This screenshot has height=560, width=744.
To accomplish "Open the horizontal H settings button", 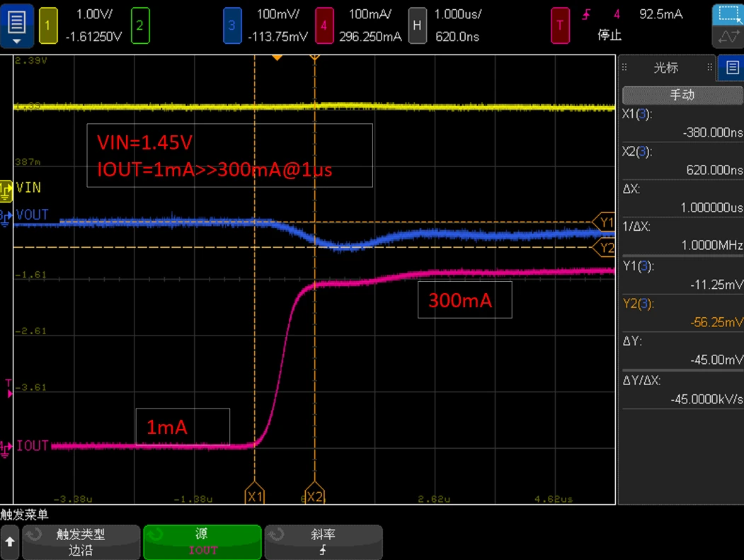I will [x=418, y=25].
